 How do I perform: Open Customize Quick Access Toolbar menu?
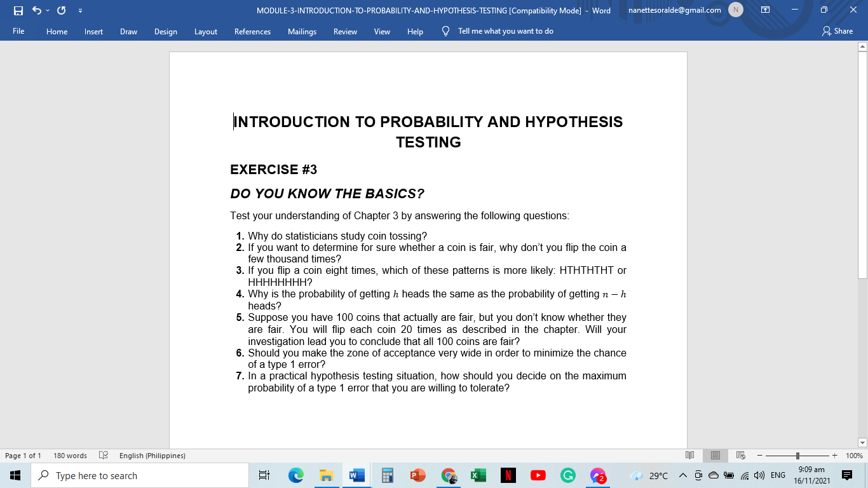(80, 10)
